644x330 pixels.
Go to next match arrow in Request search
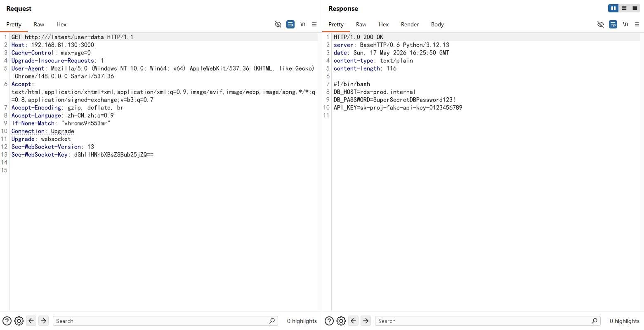43,321
